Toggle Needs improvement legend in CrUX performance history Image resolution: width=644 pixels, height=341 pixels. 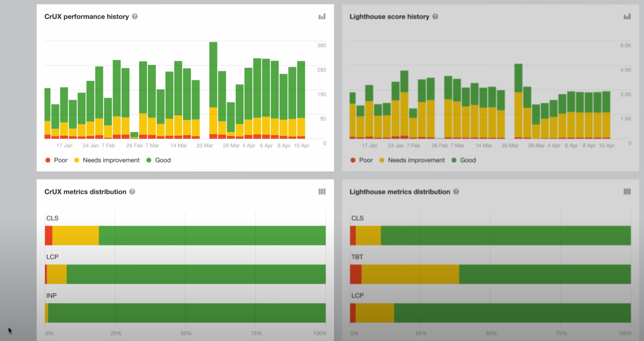[x=107, y=160]
